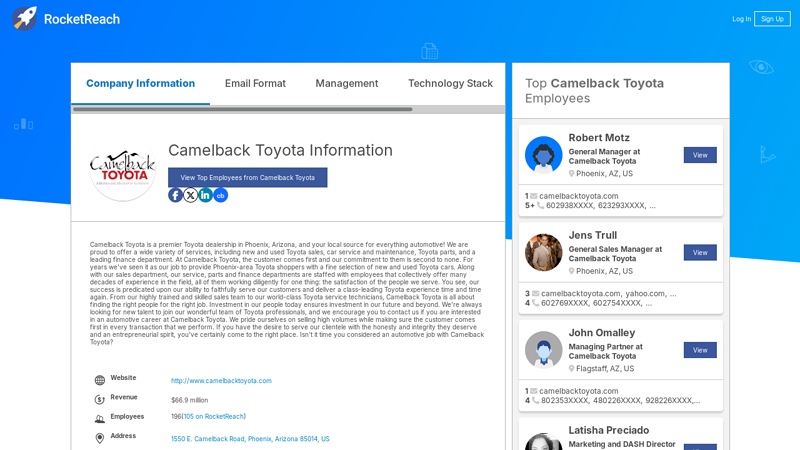800x450 pixels.
Task: Click the RocketReach brand name text
Action: [x=82, y=19]
